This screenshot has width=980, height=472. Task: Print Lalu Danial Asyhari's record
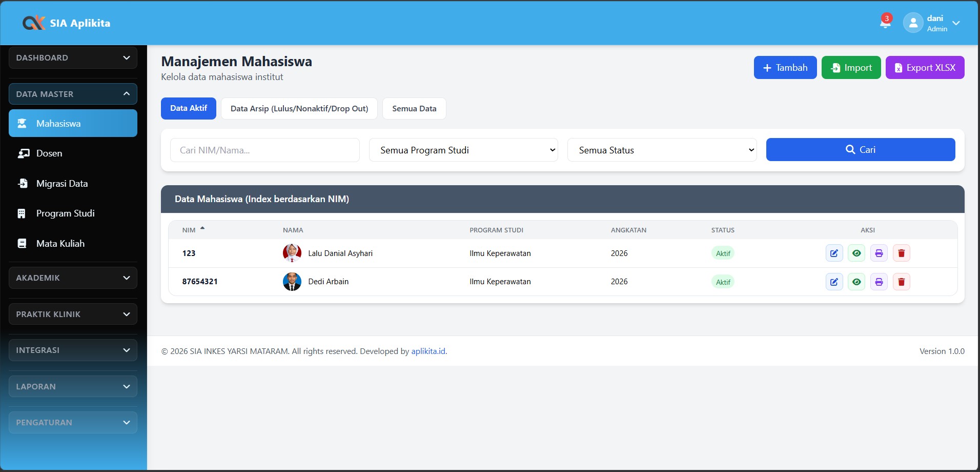pos(879,253)
